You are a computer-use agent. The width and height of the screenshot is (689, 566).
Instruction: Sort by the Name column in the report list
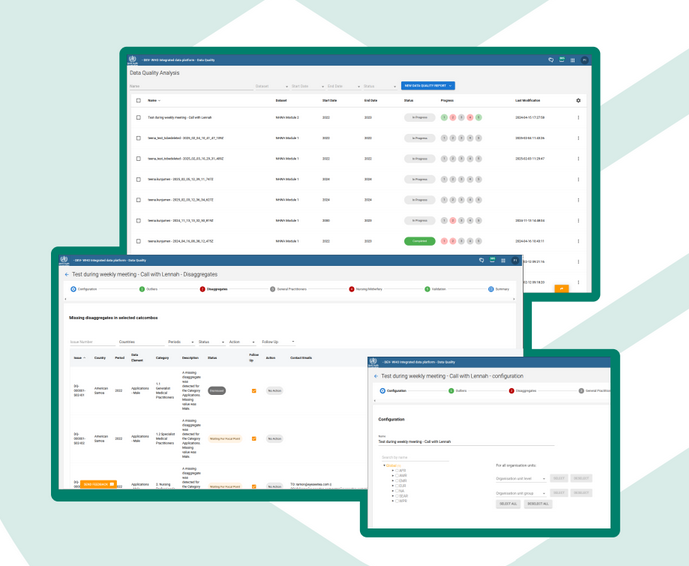[154, 101]
